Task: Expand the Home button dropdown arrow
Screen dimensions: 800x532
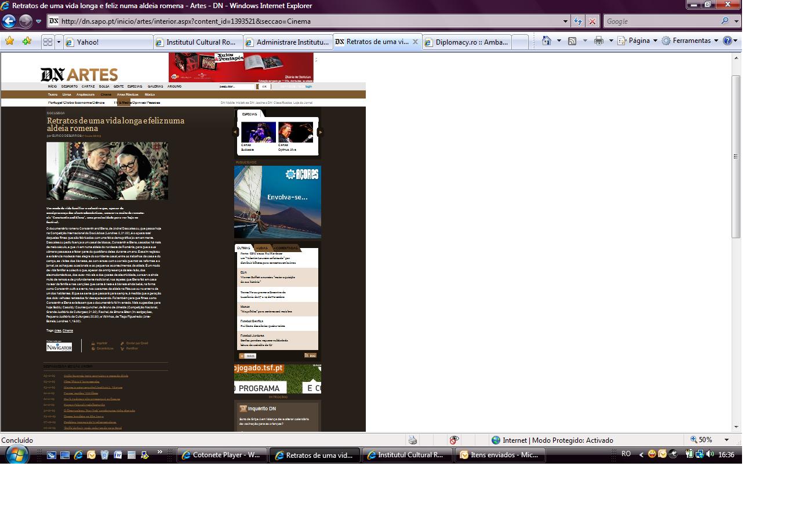Action: click(559, 41)
